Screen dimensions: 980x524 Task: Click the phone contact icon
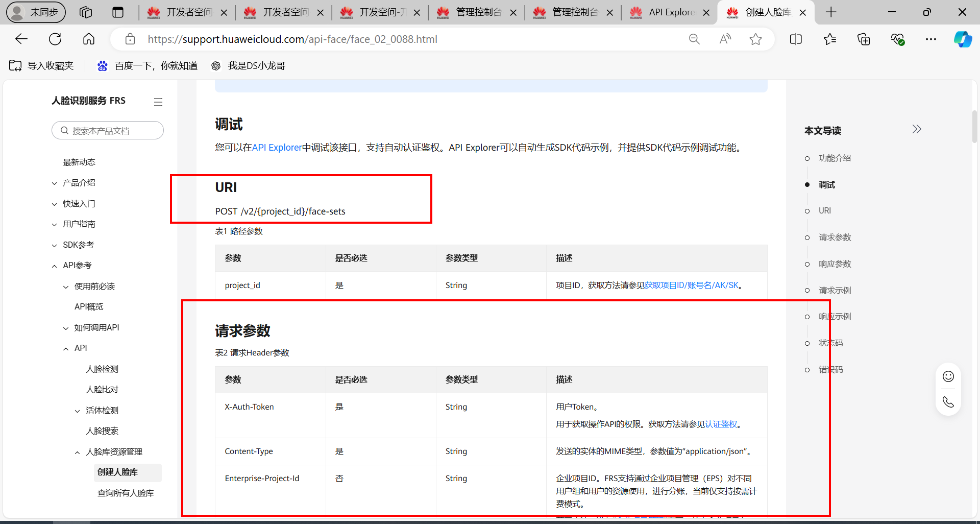click(x=948, y=402)
